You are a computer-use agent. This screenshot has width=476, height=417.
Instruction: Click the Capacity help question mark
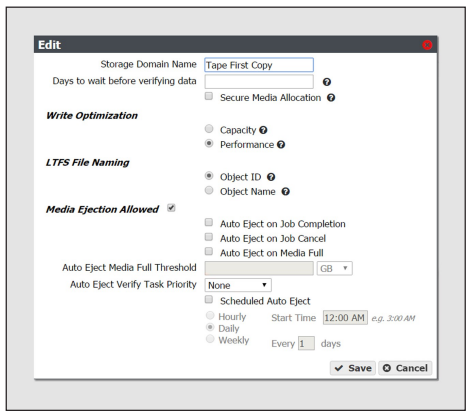click(263, 130)
